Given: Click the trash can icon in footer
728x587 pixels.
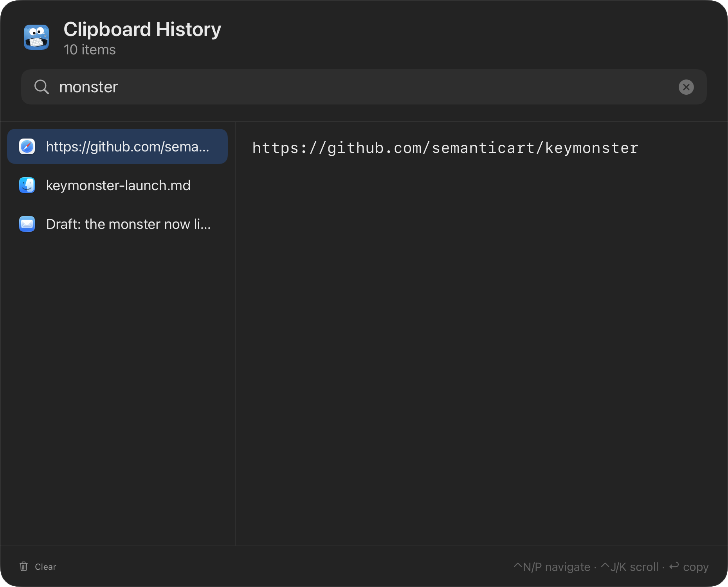Looking at the screenshot, I should click(x=24, y=566).
